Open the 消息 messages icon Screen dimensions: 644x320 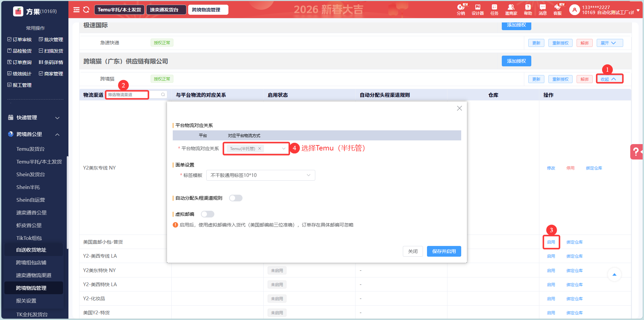point(543,10)
